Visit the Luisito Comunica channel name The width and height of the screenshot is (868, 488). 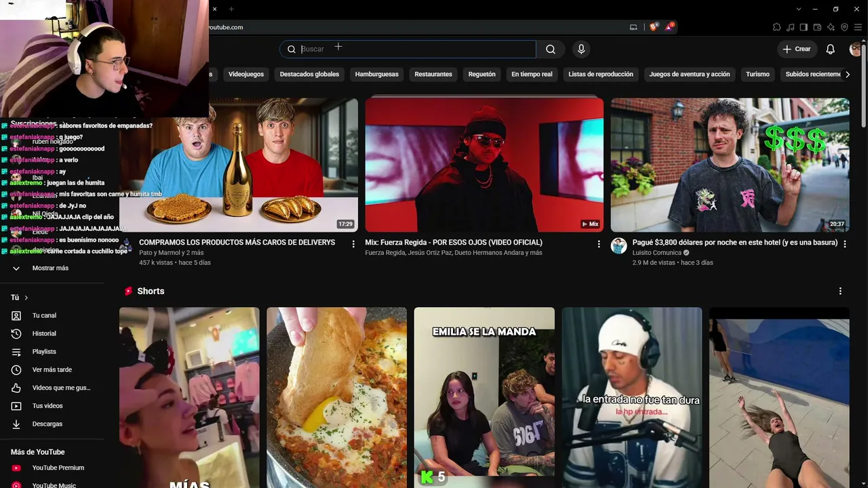pyautogui.click(x=657, y=253)
